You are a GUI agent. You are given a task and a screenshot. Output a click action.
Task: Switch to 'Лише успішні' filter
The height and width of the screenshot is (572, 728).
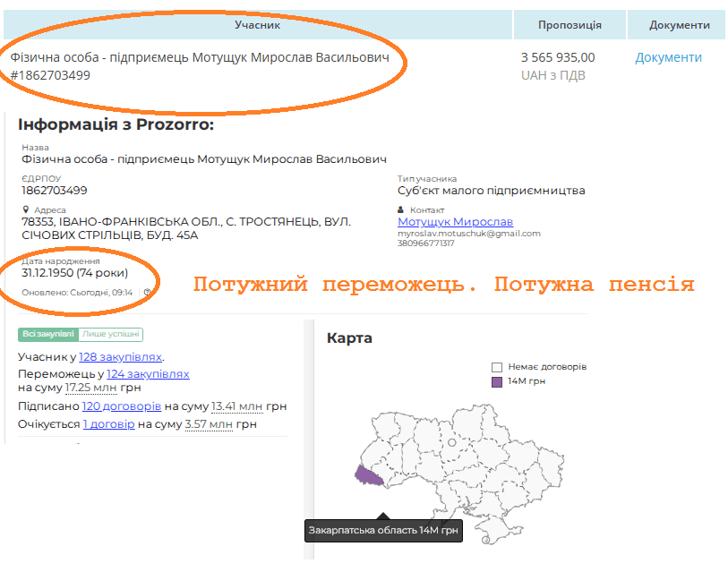(x=111, y=334)
